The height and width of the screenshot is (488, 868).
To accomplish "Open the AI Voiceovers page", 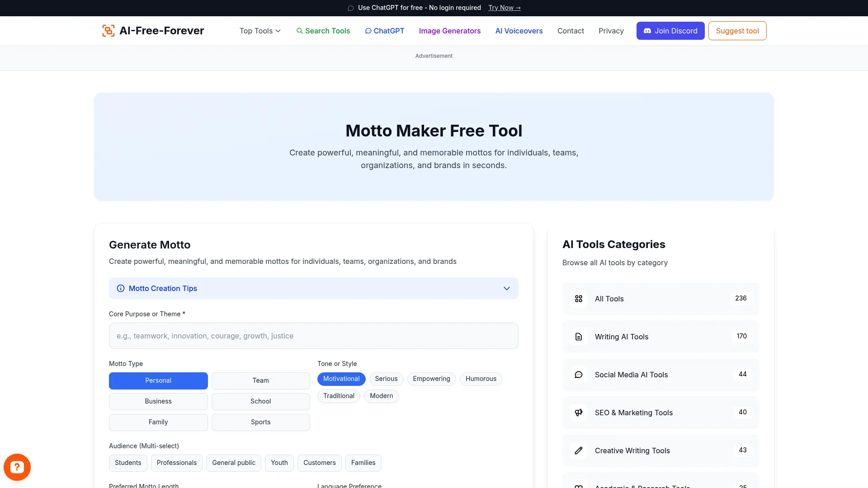I will (519, 31).
